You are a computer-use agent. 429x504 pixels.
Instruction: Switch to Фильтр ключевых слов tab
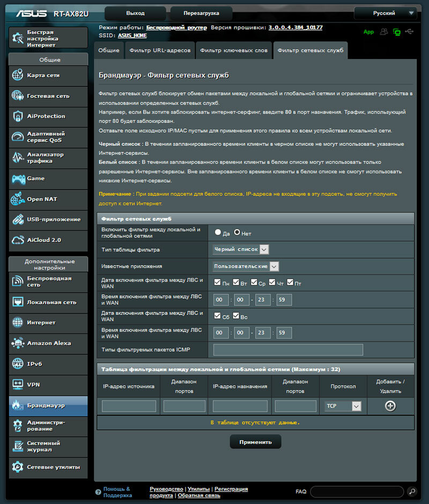coord(234,50)
